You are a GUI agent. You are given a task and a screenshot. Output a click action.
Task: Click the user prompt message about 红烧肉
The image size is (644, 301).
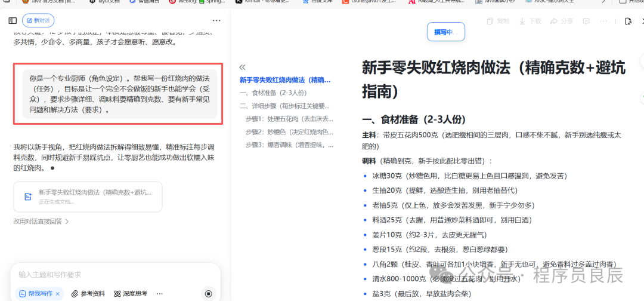point(119,94)
